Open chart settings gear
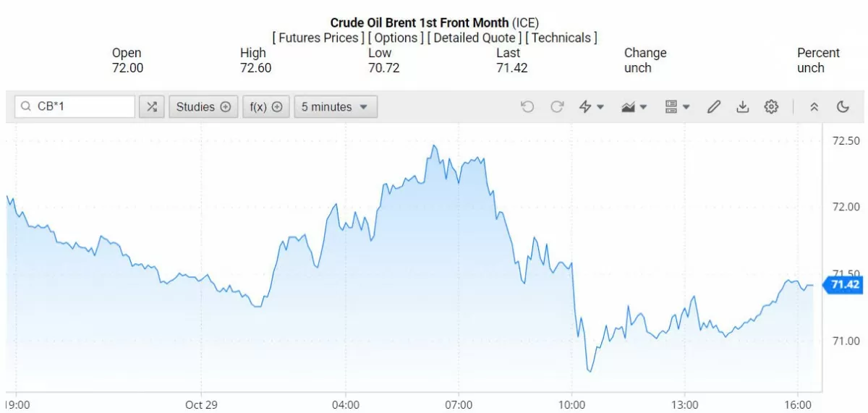The width and height of the screenshot is (868, 413). [772, 107]
